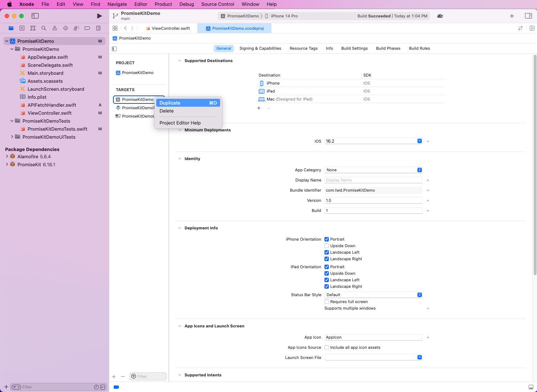Open the Source Control menu
Viewport: 537px width, 392px height.
(x=218, y=4)
